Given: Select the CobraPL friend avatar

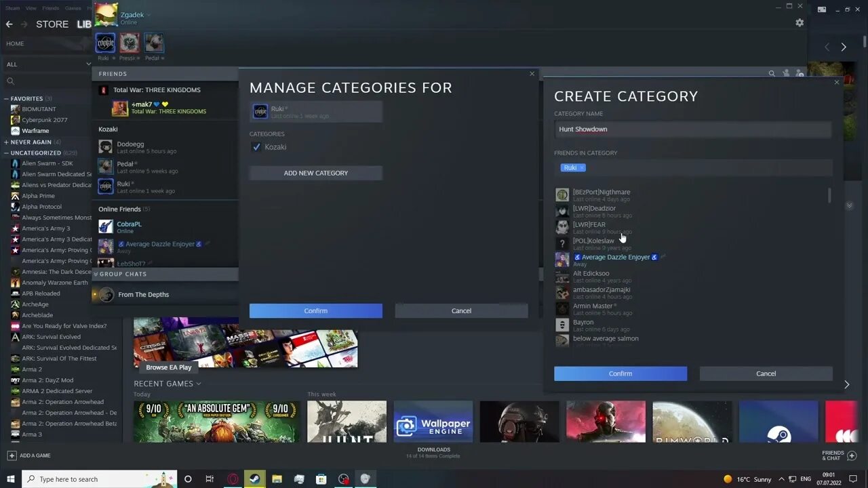Looking at the screenshot, I should (x=106, y=226).
